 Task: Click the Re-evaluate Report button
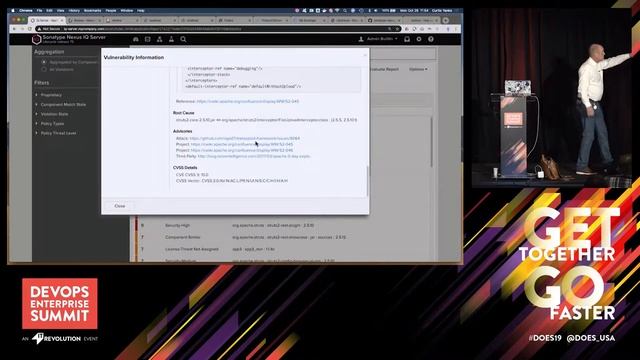(384, 69)
